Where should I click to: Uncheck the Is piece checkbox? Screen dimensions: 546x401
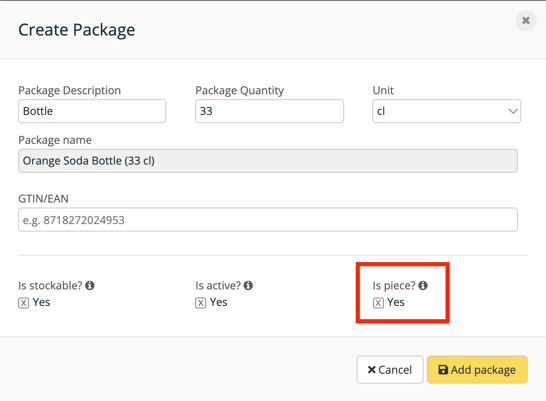tap(378, 303)
